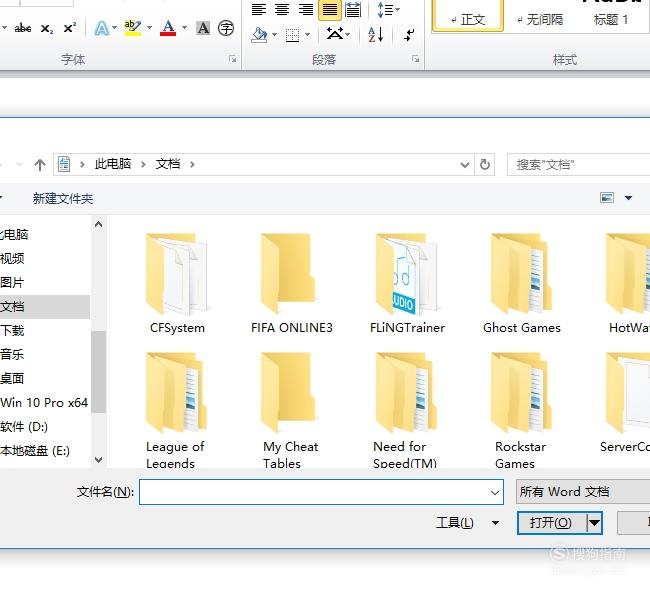Click the 文件名 input field
The image size is (650, 600).
pyautogui.click(x=321, y=492)
